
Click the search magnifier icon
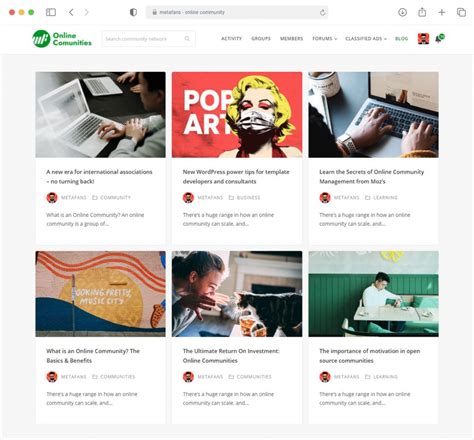point(187,39)
